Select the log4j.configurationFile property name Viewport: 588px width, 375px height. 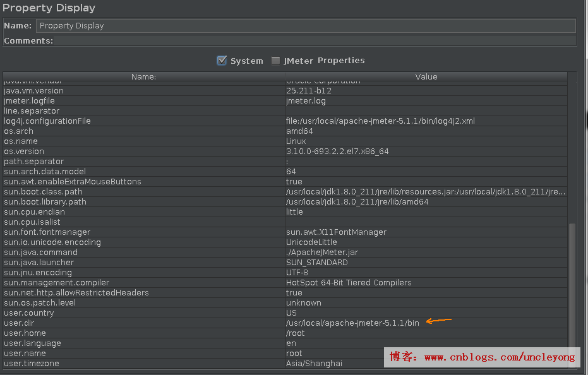point(47,121)
